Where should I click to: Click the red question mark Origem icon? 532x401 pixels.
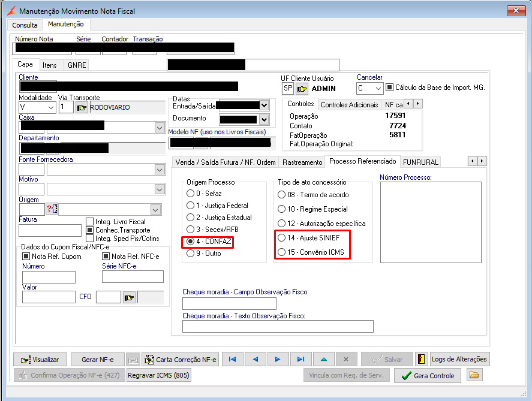(x=52, y=209)
